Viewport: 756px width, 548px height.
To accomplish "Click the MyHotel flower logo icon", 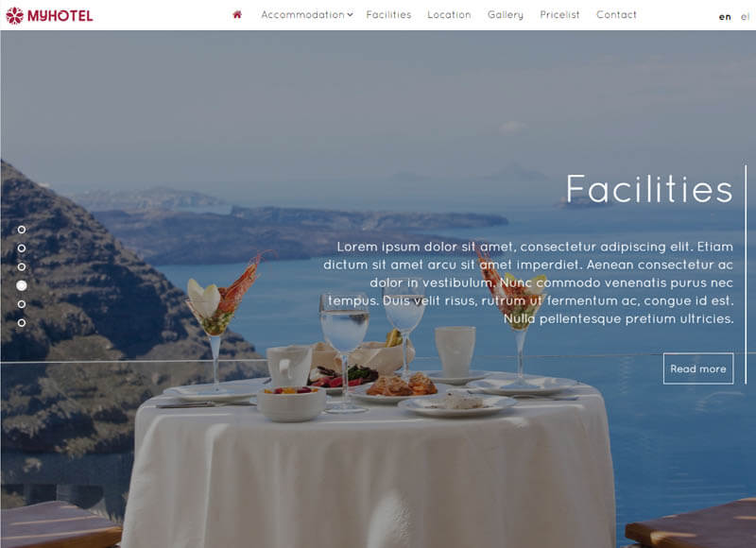I will pos(14,15).
